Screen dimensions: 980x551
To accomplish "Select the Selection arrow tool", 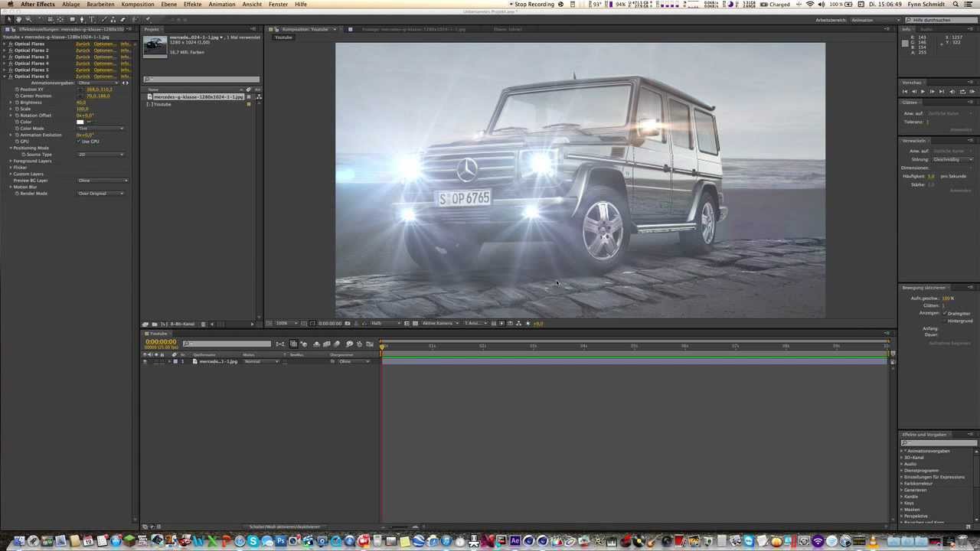I will [9, 19].
